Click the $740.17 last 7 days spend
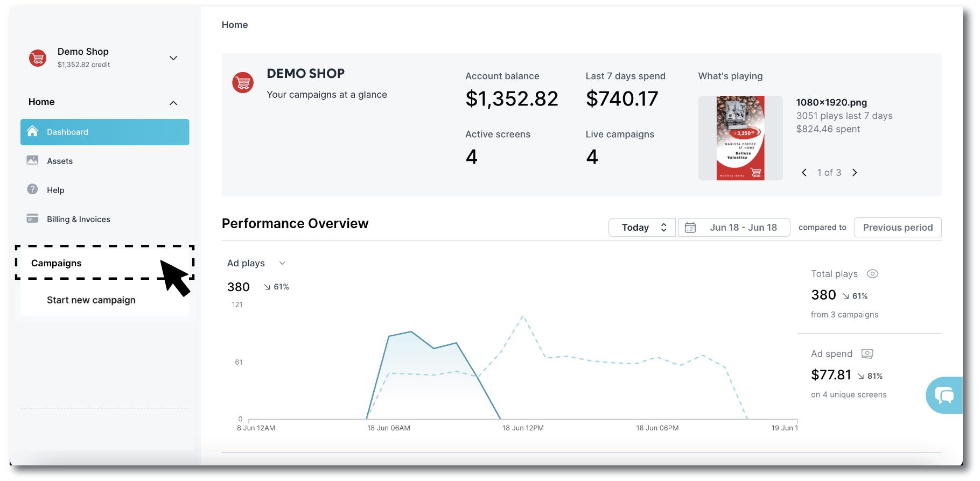980x481 pixels. coord(622,99)
